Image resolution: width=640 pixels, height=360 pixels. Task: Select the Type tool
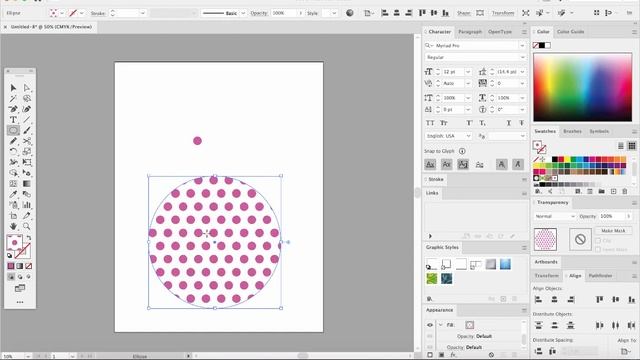point(13,120)
